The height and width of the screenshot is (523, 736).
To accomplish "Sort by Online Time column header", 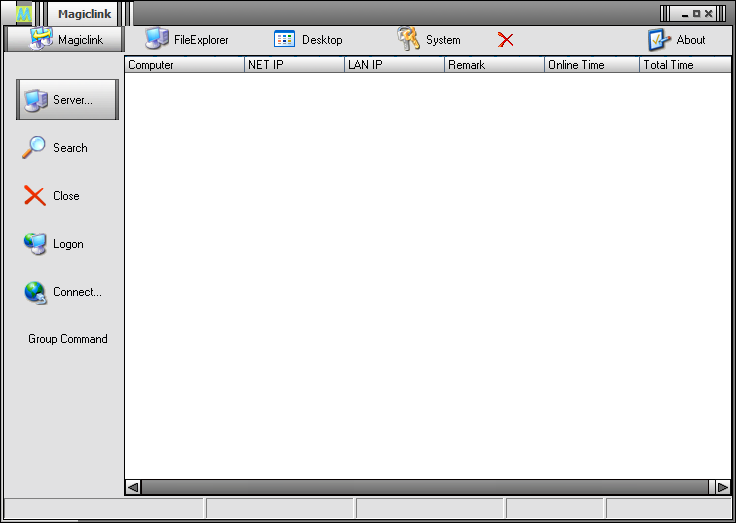I will tap(592, 65).
